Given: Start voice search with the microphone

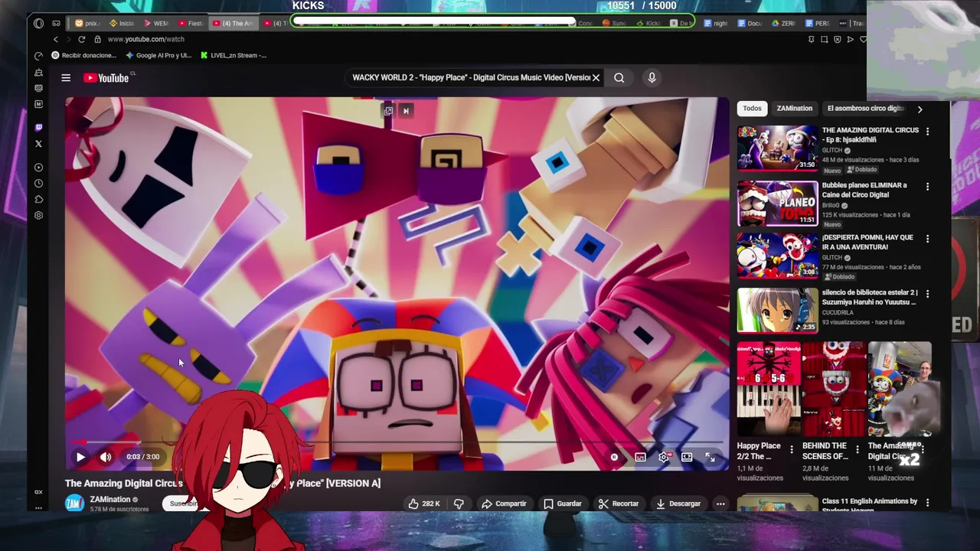Looking at the screenshot, I should pyautogui.click(x=652, y=77).
